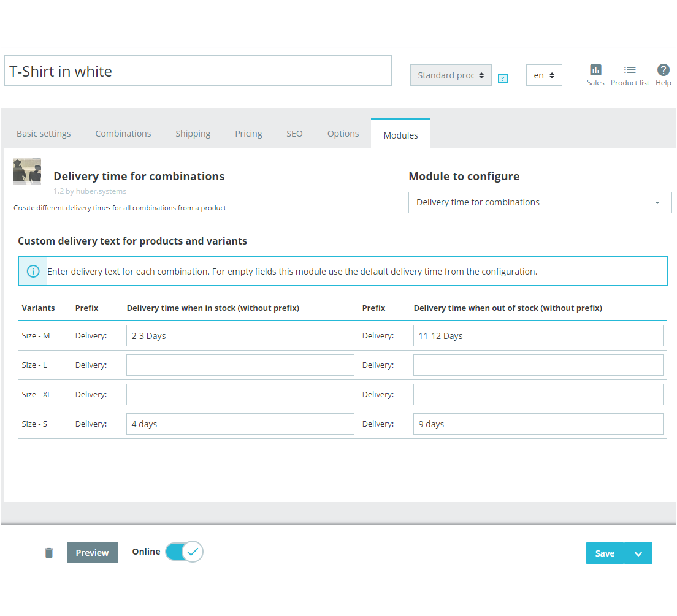Click 'Delivery time when in stock' column header
Screen dimensions: 677x616
coord(213,308)
